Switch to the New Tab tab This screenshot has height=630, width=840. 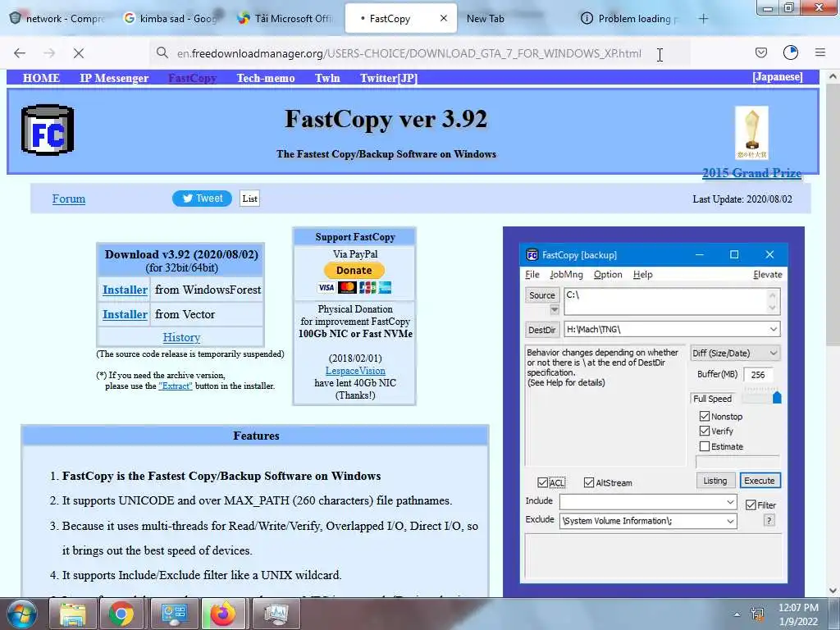pos(486,19)
